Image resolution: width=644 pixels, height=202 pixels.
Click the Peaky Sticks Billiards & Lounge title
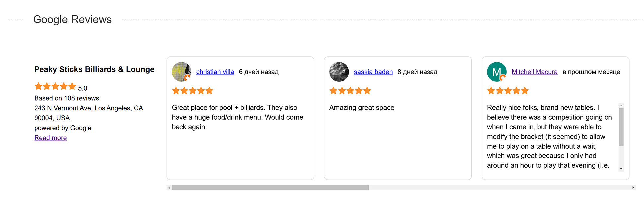tap(94, 69)
